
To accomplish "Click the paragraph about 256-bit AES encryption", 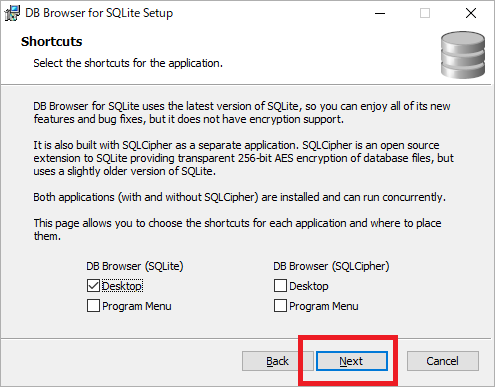I will point(243,158).
